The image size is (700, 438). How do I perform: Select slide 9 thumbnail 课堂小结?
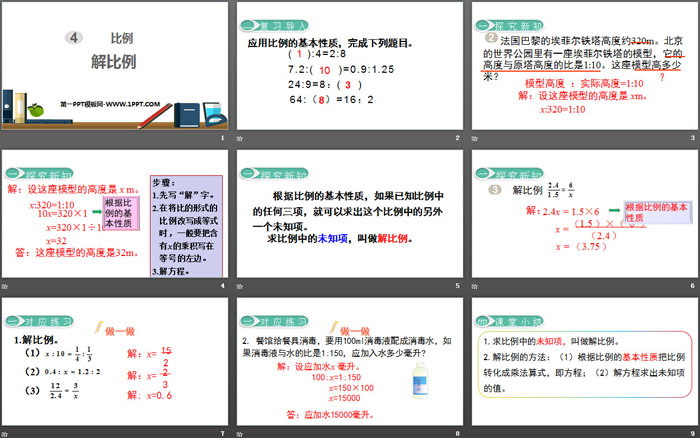tap(585, 361)
